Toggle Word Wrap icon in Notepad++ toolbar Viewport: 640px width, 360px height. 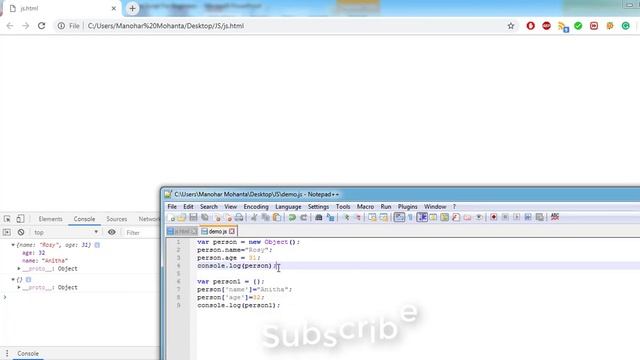coord(399,218)
